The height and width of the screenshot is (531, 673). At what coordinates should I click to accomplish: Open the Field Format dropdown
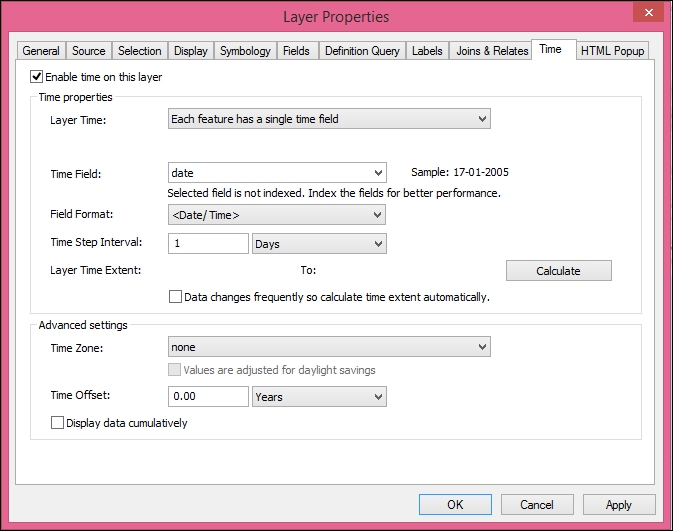[277, 215]
